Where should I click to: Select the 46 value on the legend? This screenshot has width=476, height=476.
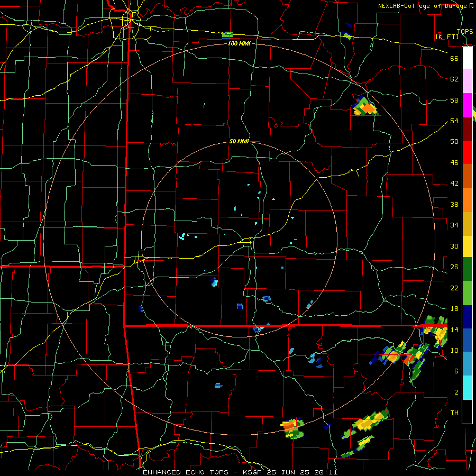(x=454, y=163)
